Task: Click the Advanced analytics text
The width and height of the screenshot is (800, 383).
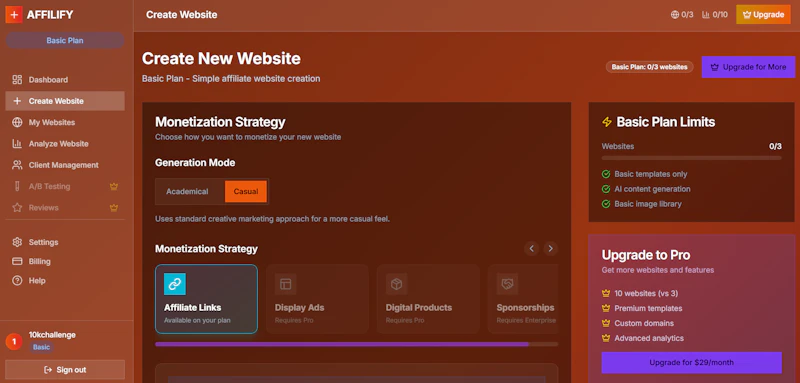Action: 649,338
